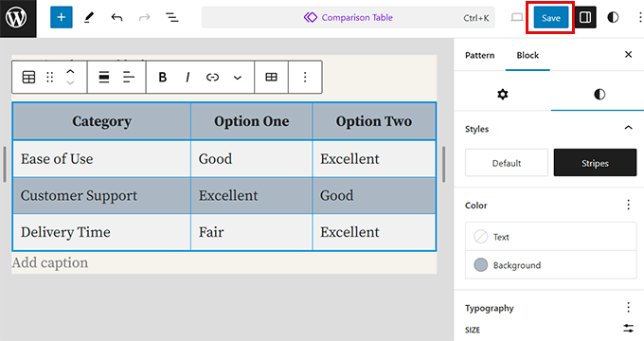Move the table block up
644x341 pixels.
point(70,72)
